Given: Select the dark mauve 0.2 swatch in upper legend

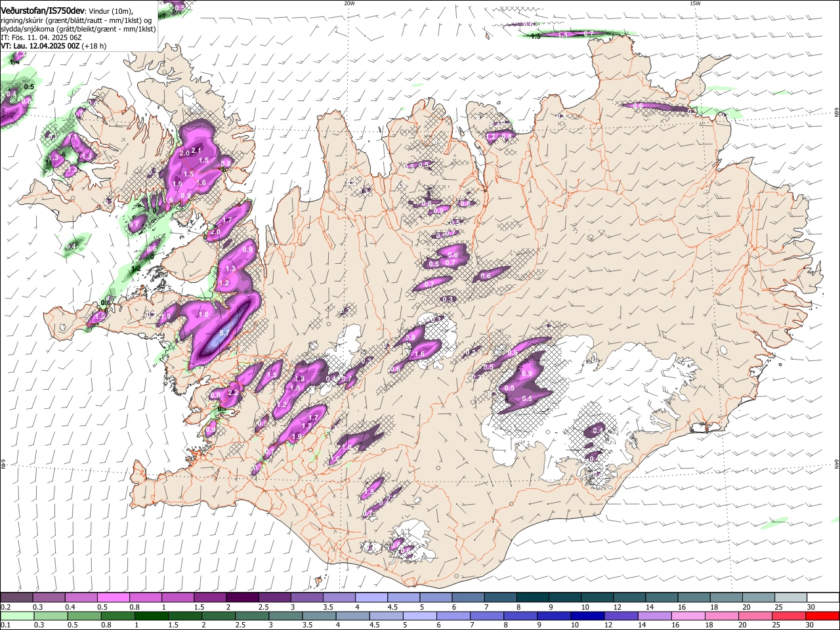Looking at the screenshot, I should pos(17,598).
